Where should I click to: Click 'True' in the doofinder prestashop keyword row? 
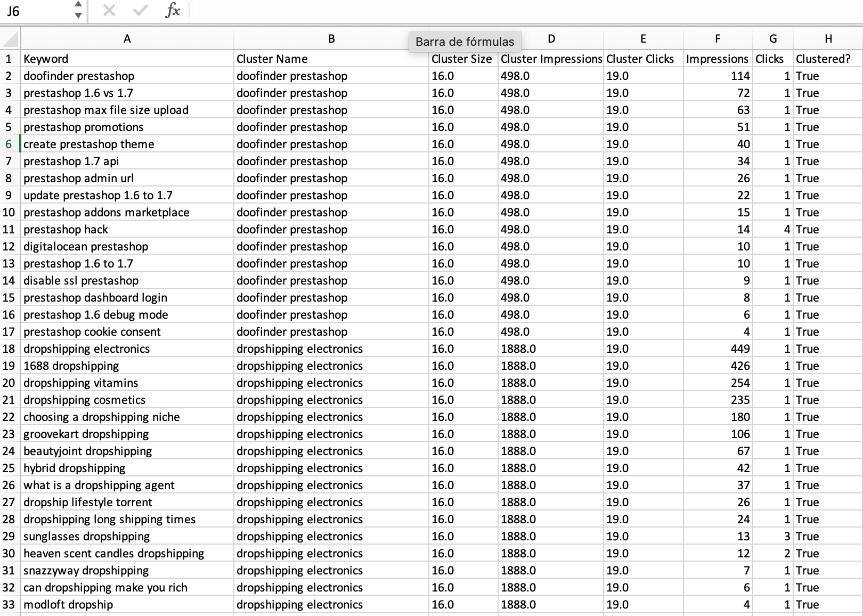point(828,76)
